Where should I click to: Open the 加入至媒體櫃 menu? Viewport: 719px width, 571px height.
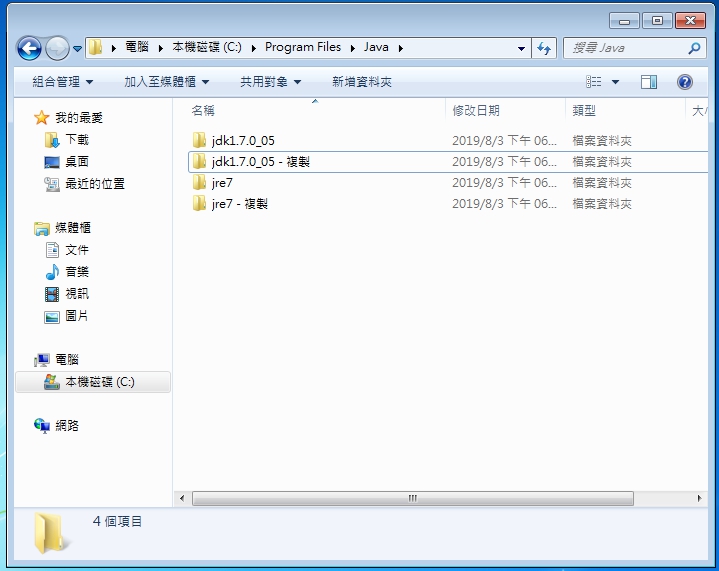[x=166, y=82]
